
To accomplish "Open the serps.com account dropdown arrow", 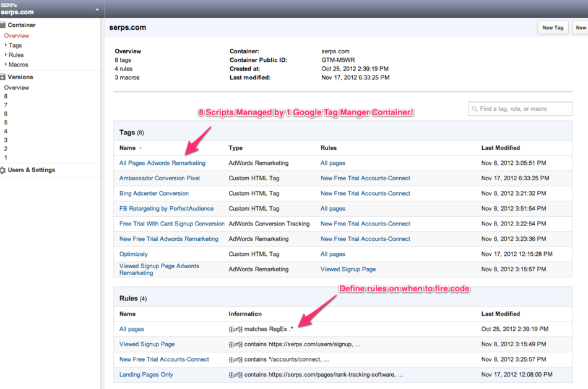I will (x=97, y=9).
